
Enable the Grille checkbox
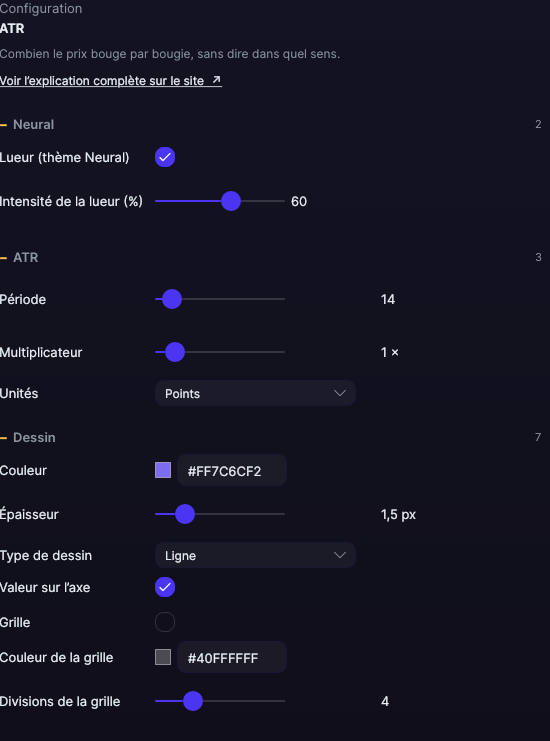click(x=165, y=622)
